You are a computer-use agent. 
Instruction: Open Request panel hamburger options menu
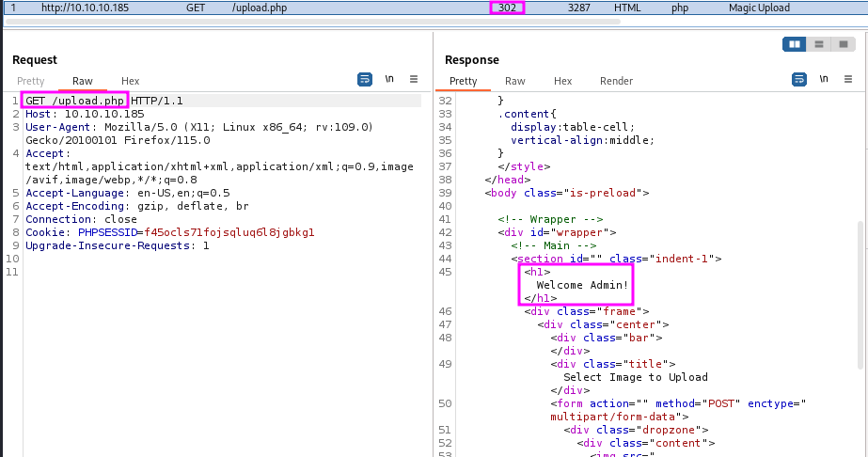click(x=414, y=79)
